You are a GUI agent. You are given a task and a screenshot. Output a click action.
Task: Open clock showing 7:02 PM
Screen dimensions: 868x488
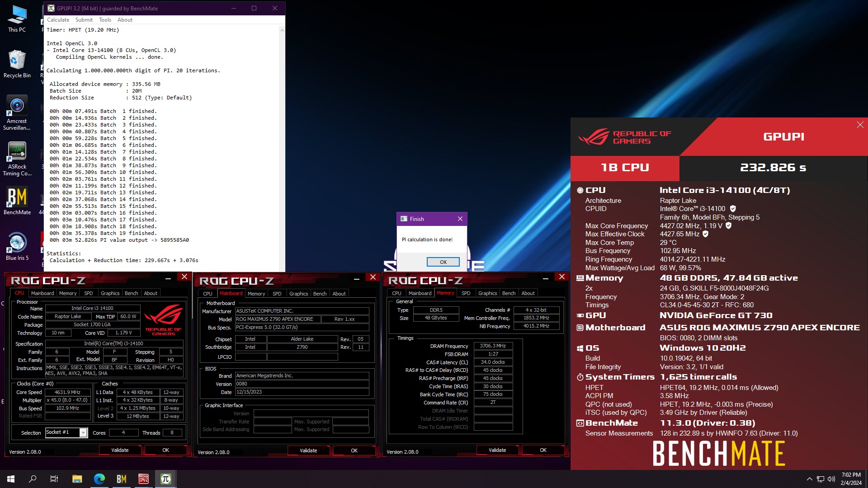point(851,479)
